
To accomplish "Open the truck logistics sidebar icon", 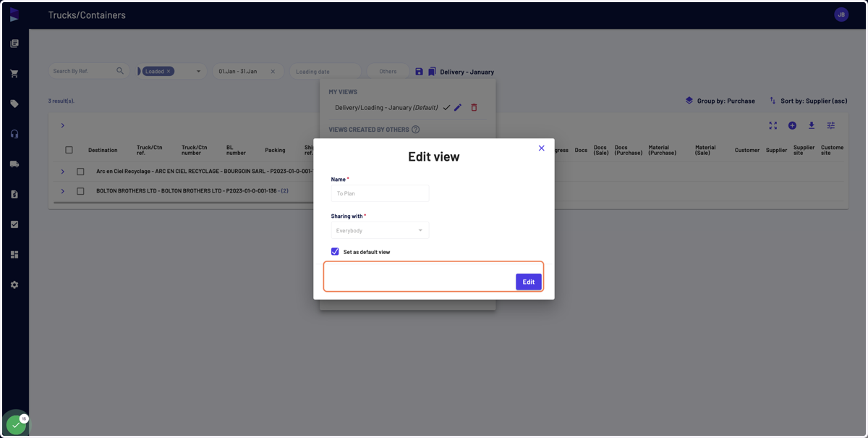I will [x=14, y=164].
